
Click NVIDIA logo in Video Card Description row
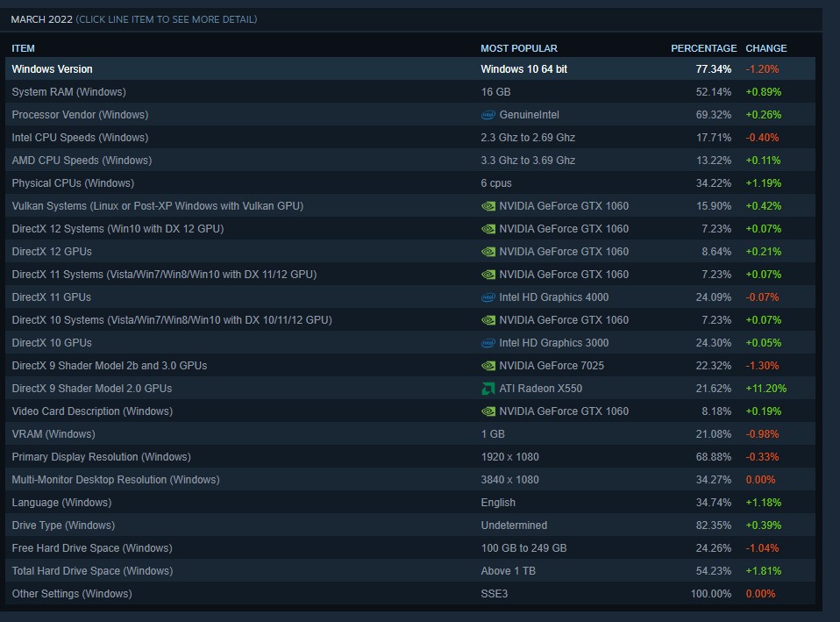coord(488,411)
